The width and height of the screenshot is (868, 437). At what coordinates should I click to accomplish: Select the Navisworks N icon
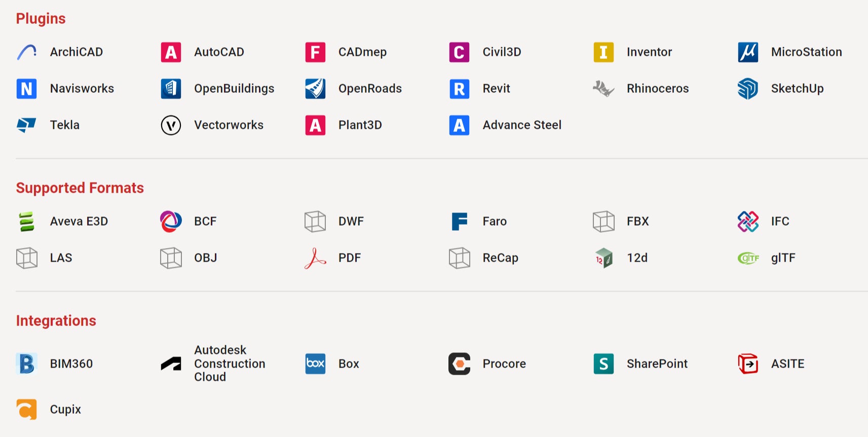(x=27, y=89)
